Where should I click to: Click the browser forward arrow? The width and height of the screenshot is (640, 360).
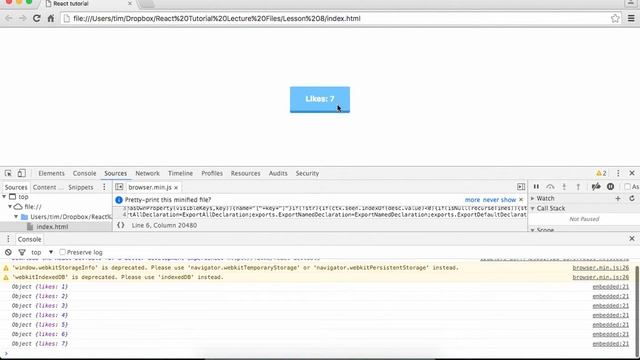point(22,18)
